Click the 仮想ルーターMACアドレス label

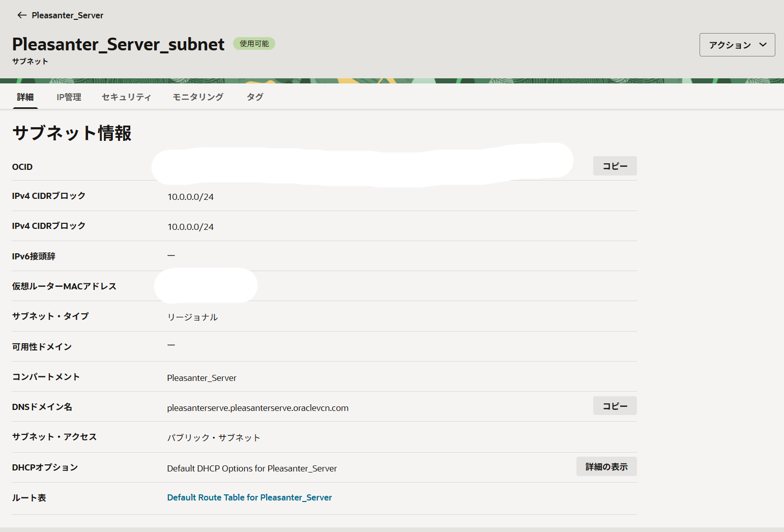point(64,286)
